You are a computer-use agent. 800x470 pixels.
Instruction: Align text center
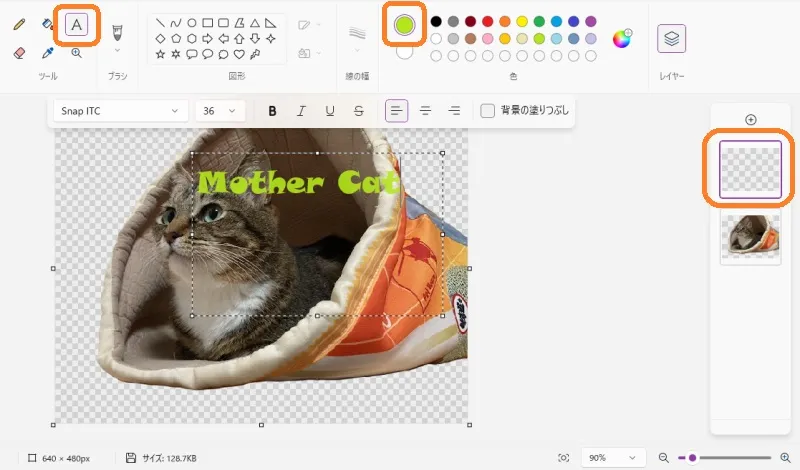425,111
